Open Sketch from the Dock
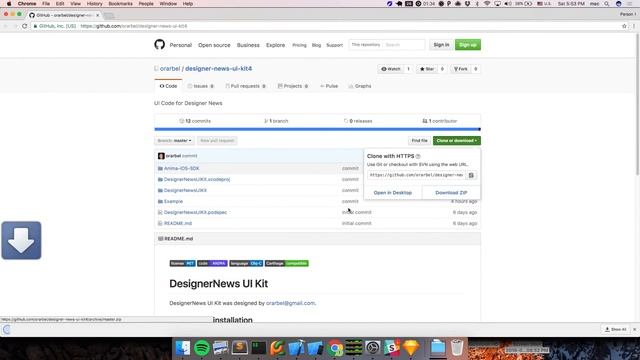 411,348
